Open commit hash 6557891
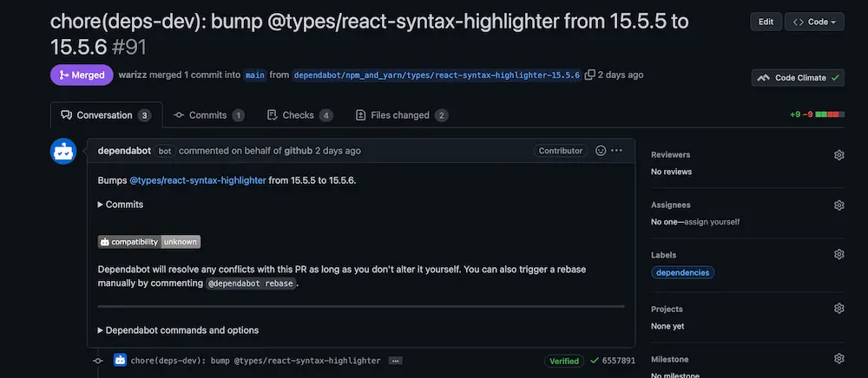The height and width of the screenshot is (378, 868). point(618,361)
